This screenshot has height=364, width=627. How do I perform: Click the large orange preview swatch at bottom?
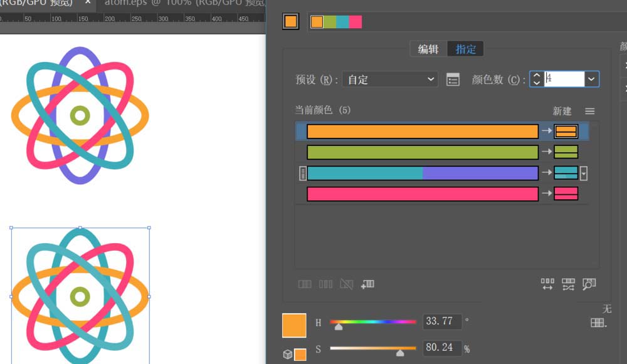click(294, 325)
